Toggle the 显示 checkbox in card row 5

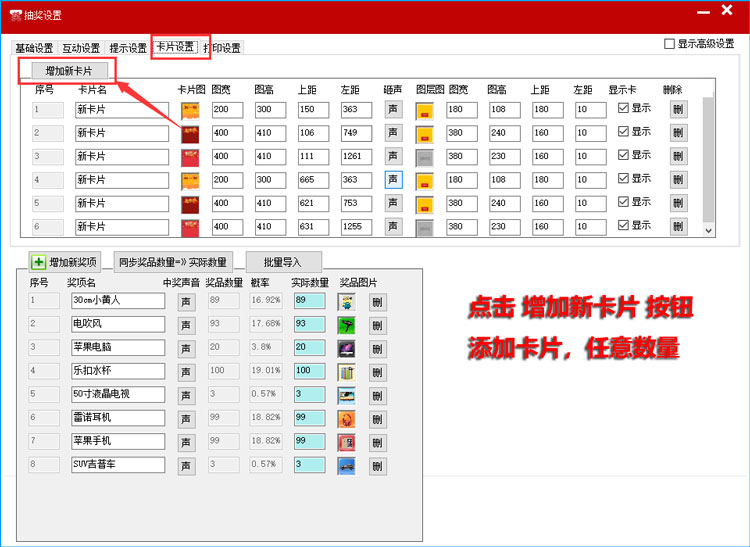coord(624,203)
